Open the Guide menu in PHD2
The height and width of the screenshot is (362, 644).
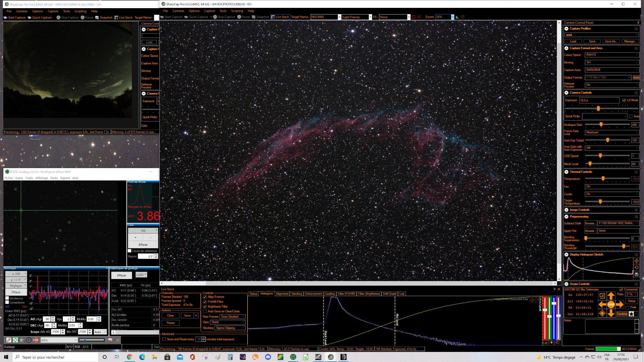[x=19, y=178]
